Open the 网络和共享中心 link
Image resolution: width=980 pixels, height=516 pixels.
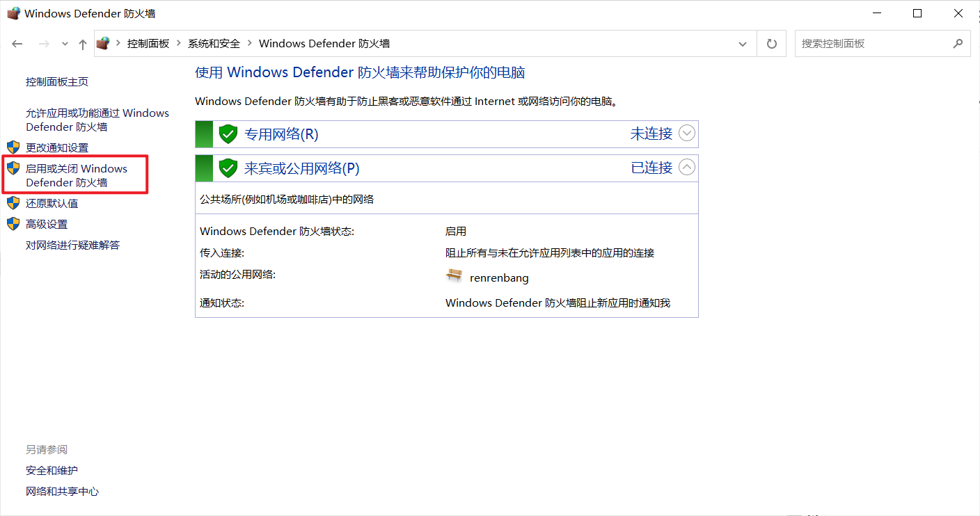tap(62, 491)
